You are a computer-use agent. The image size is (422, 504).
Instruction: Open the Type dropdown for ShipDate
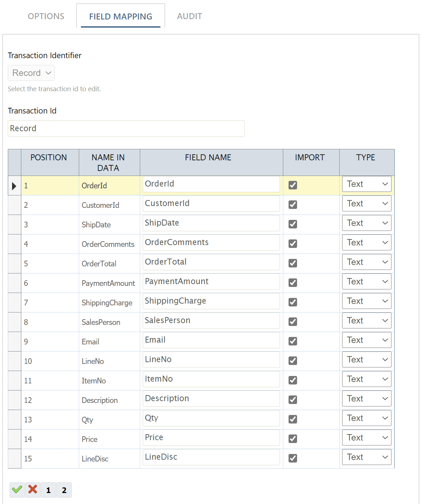pyautogui.click(x=366, y=223)
